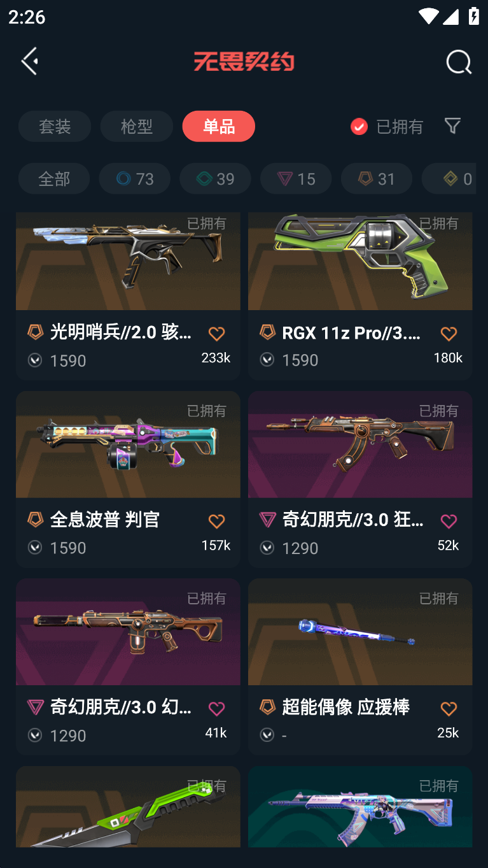Tap the back arrow icon
488x868 pixels.
(x=29, y=61)
